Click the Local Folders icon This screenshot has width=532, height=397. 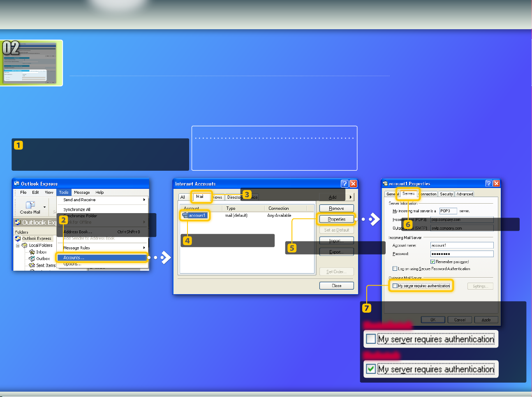tap(25, 245)
